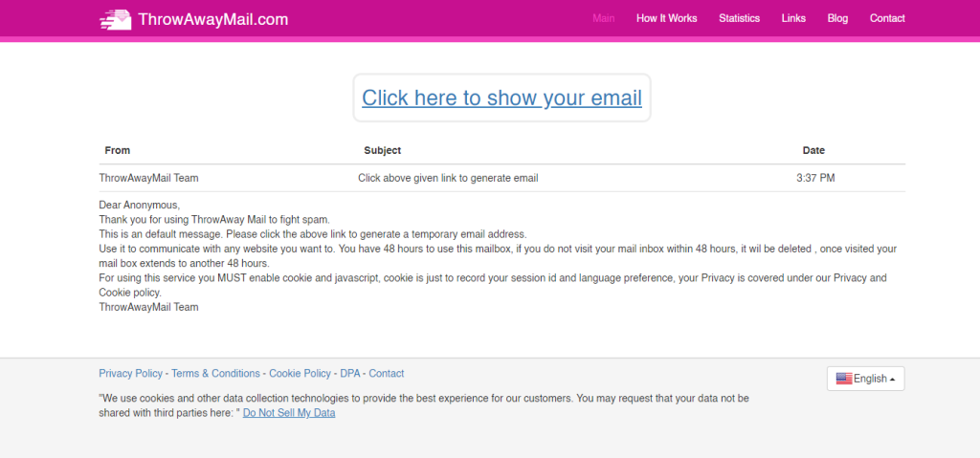Click the ThrowAwayMail.com site title

point(213,19)
